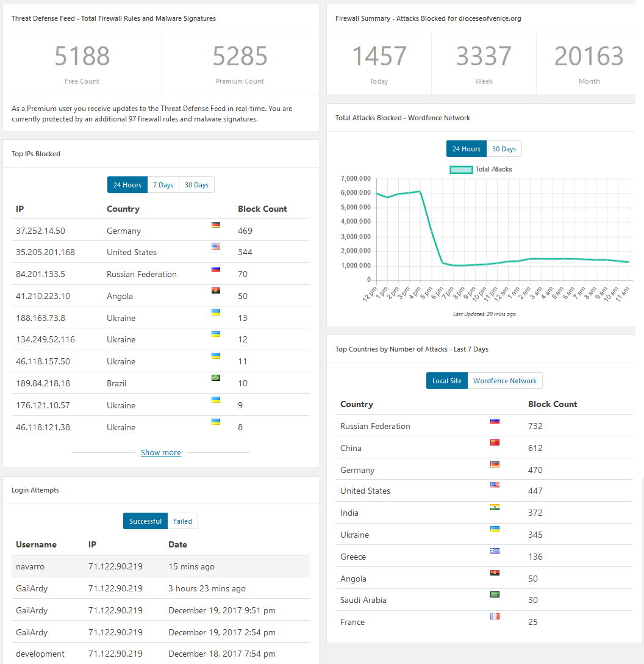Select the Successful login attempts view
644x664 pixels.
pyautogui.click(x=145, y=521)
